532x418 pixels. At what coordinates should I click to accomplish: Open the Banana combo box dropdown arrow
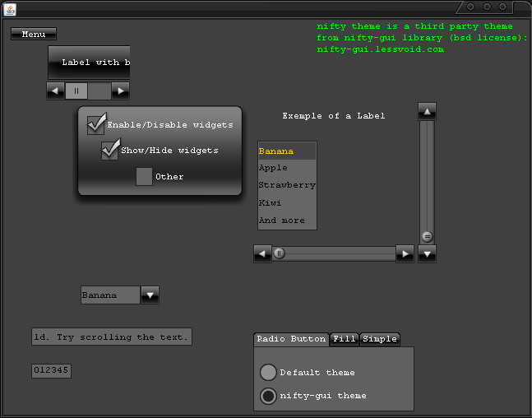[x=150, y=295]
